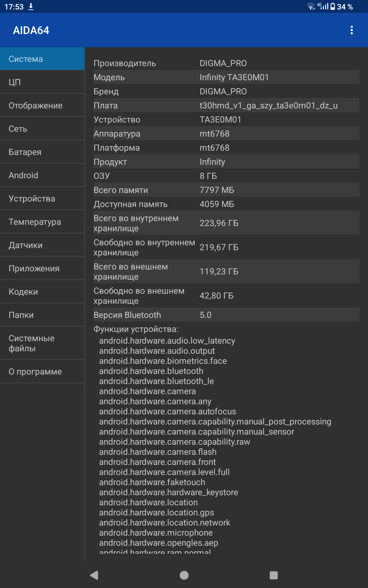Select the Android sidebar item

coord(42,175)
